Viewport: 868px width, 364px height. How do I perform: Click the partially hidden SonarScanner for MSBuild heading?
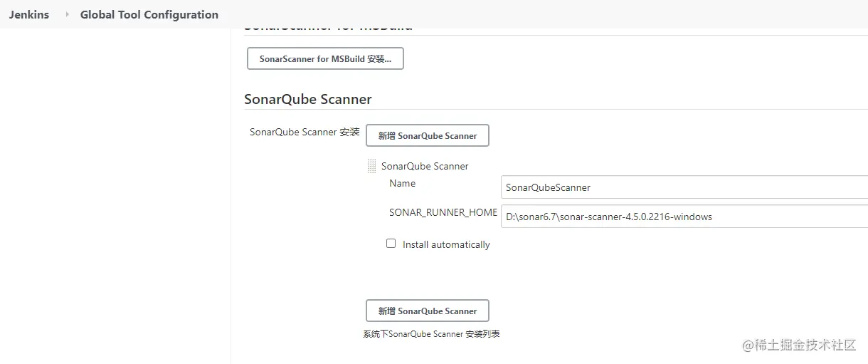[328, 29]
